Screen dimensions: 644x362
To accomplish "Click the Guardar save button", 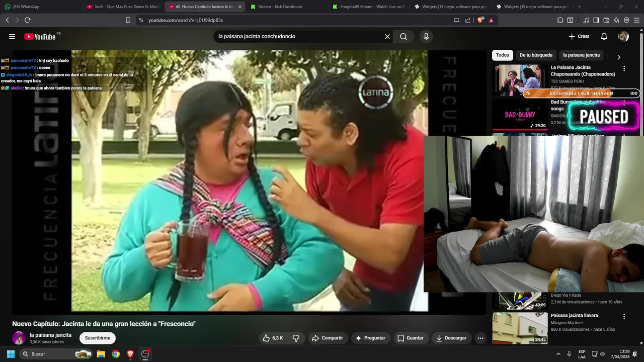I will click(x=411, y=338).
